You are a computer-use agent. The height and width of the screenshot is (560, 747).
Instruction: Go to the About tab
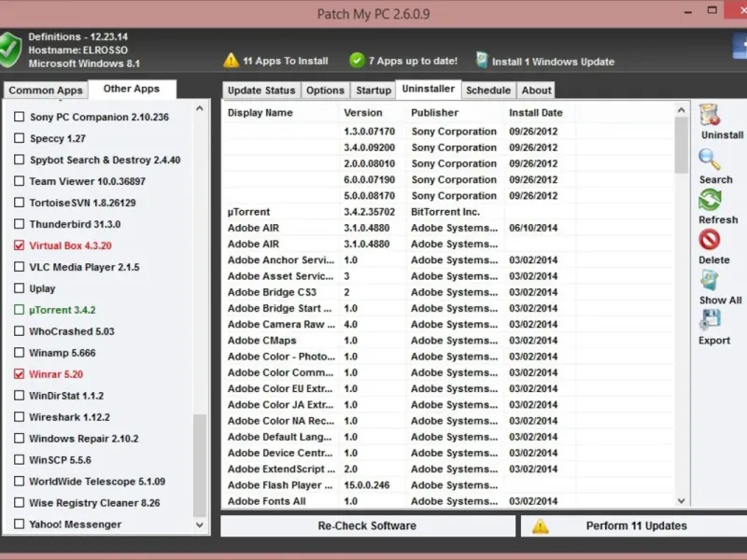point(536,90)
